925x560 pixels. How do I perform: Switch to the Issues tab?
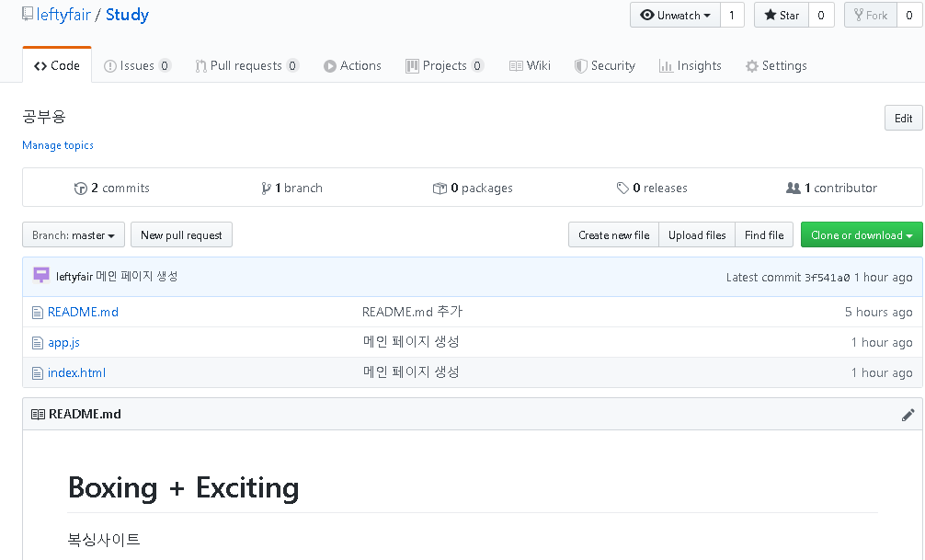137,65
